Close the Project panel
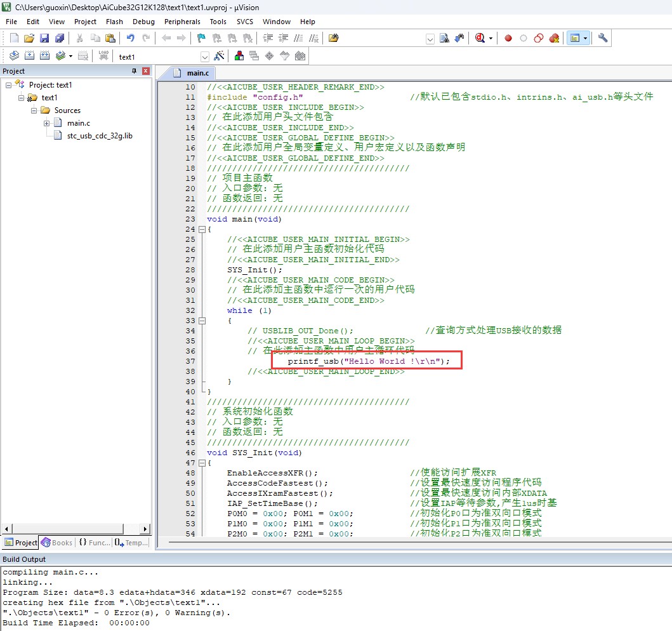 tap(146, 70)
